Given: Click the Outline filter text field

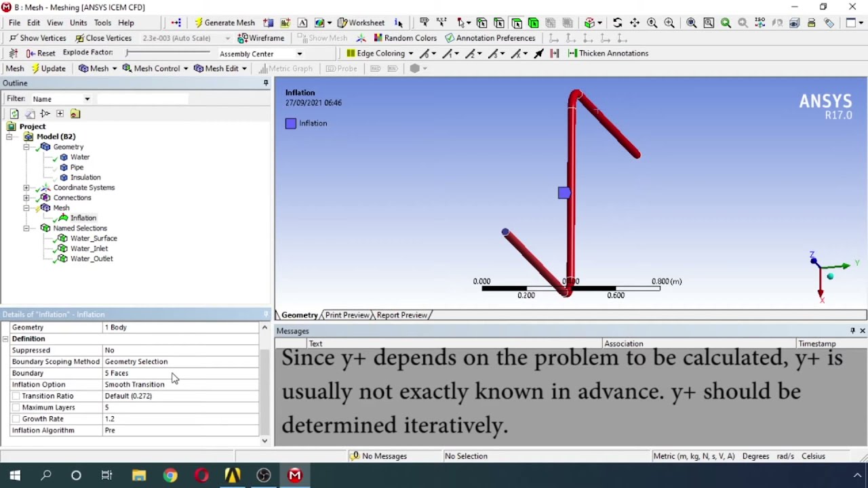Looking at the screenshot, I should 142,99.
